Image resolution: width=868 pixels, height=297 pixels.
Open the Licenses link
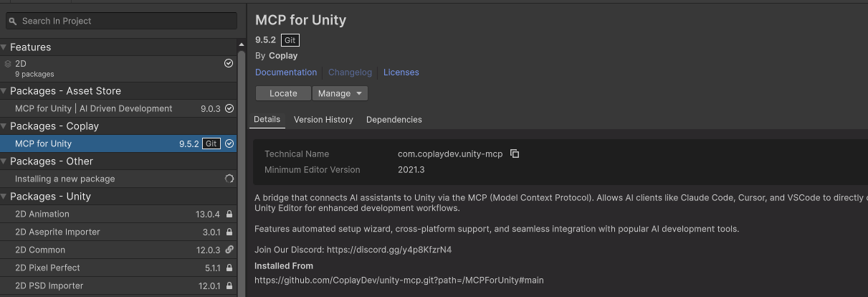coord(401,72)
